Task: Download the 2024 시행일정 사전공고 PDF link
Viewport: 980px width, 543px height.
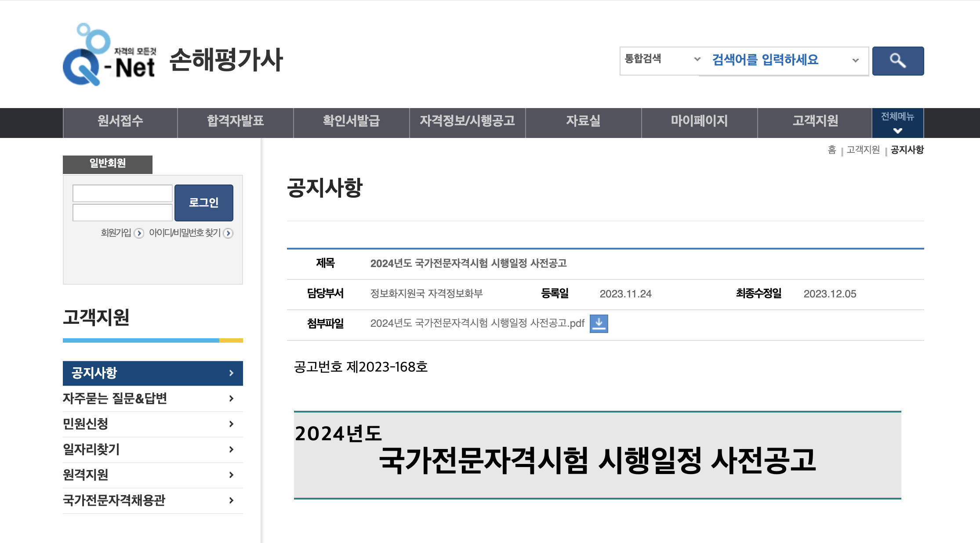Action: 477,324
